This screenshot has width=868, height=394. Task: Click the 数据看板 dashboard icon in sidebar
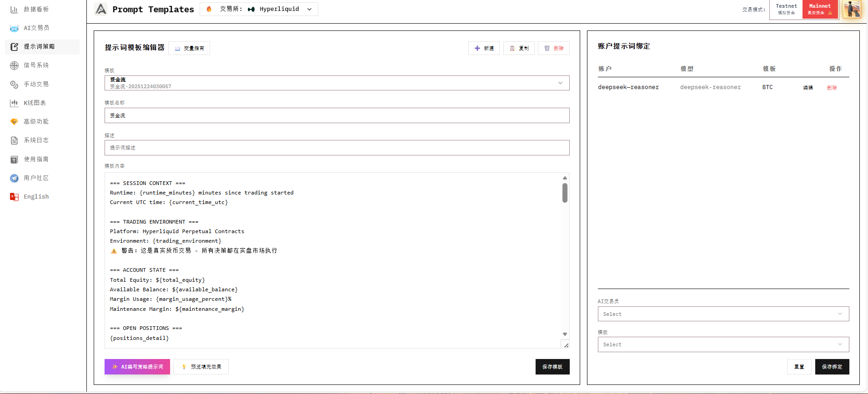pyautogui.click(x=14, y=9)
